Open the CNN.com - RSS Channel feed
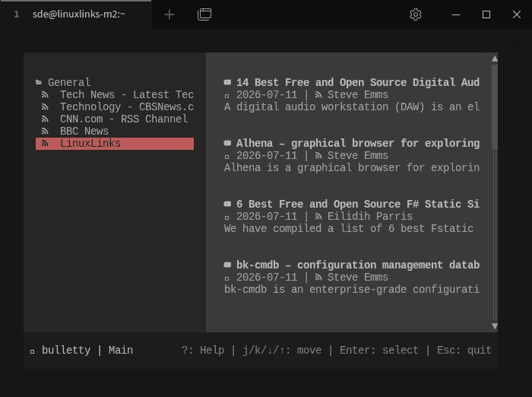The image size is (532, 397). click(x=124, y=119)
